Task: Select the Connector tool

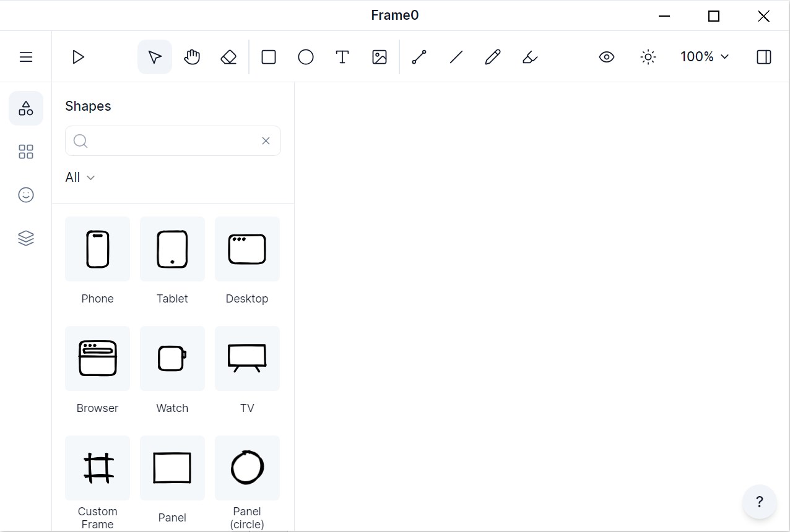Action: pos(419,57)
